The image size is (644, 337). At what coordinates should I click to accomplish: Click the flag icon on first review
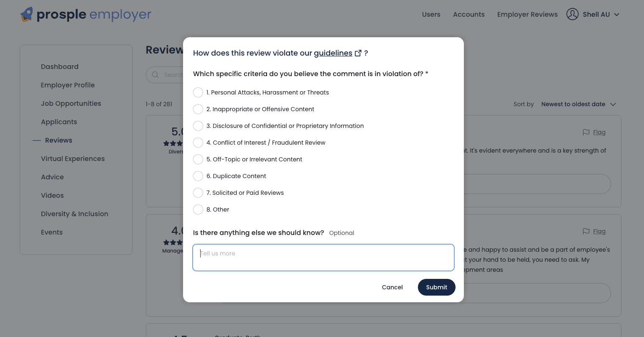pos(586,132)
